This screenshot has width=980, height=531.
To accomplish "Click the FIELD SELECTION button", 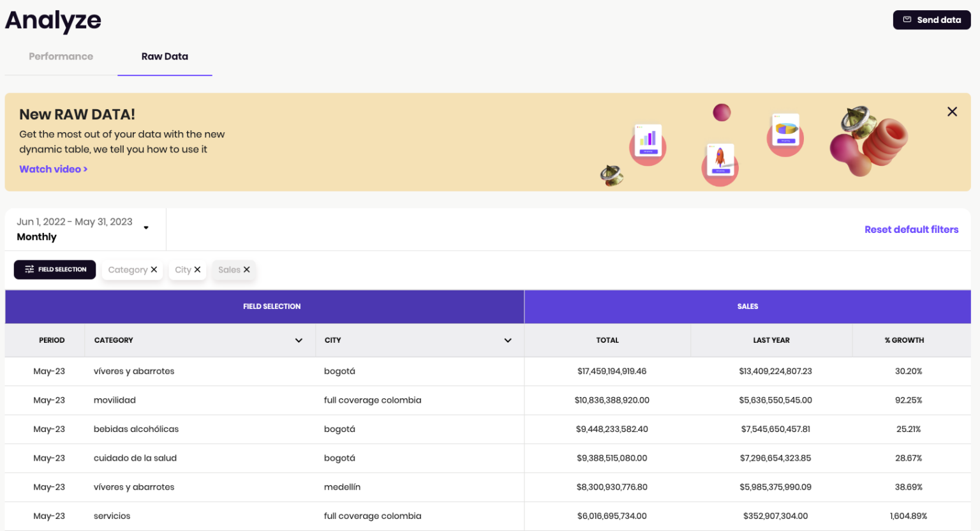I will [55, 269].
